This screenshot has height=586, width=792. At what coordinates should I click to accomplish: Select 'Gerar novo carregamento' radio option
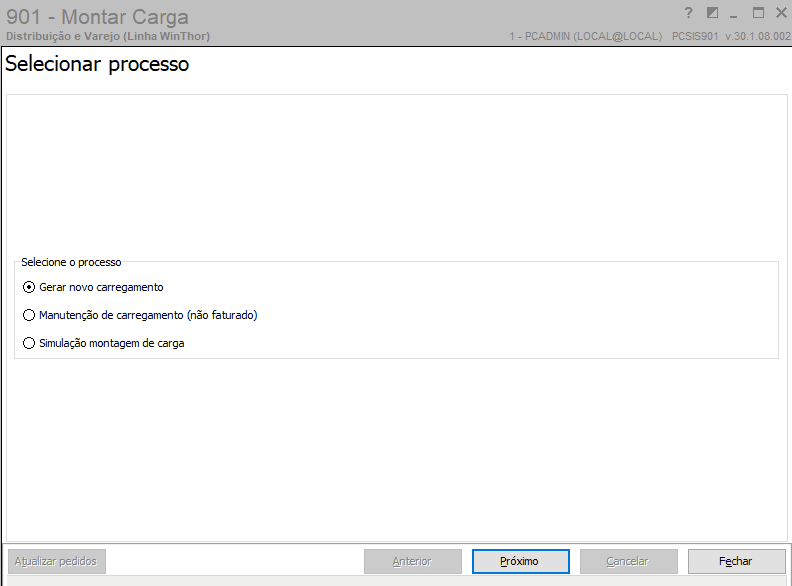(x=29, y=287)
